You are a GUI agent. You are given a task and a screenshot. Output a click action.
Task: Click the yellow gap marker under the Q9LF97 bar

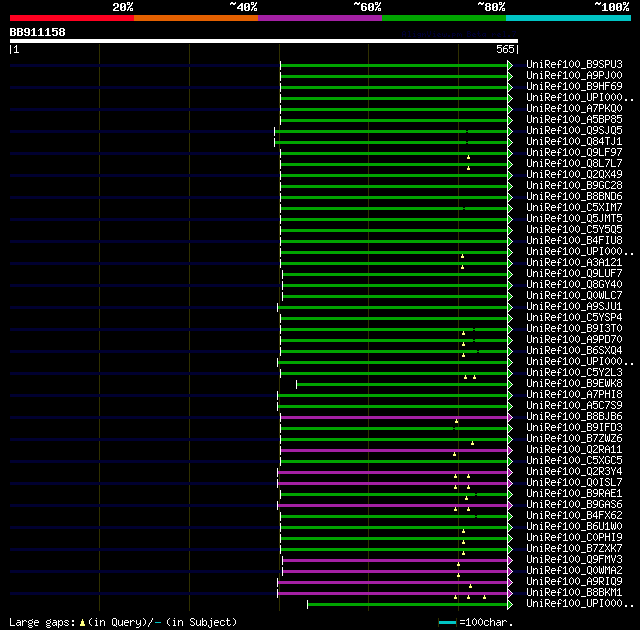pyautogui.click(x=469, y=157)
